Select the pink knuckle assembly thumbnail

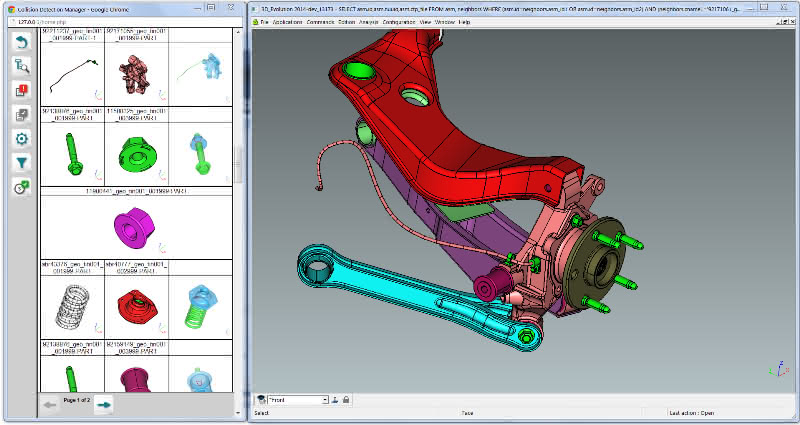coord(136,74)
